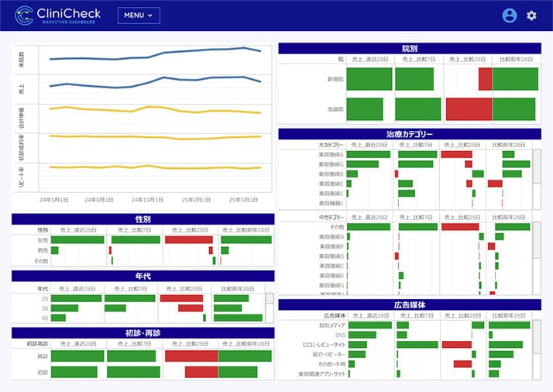Click the 口コミ・レビューサイト row label
553x392 pixels.
coord(324,345)
